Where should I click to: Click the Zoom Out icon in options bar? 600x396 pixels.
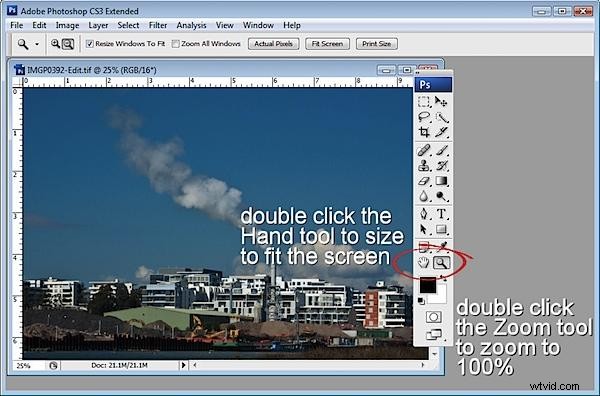tap(68, 44)
